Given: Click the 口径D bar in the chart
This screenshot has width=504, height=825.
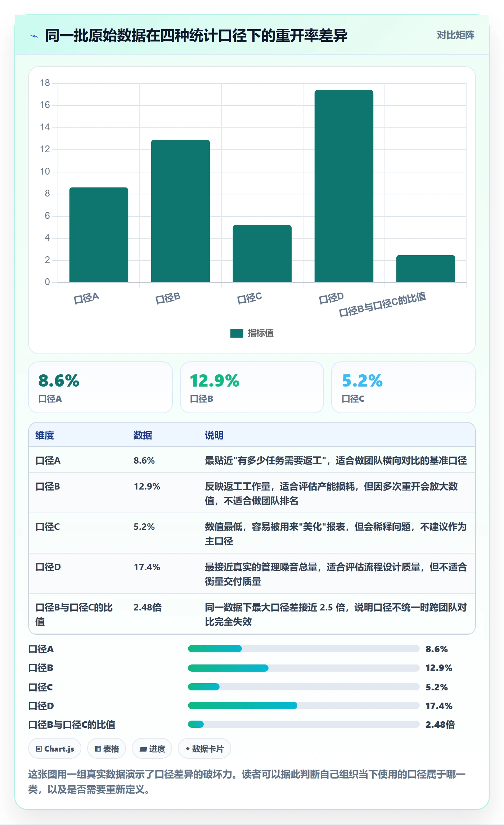Looking at the screenshot, I should coord(344,186).
